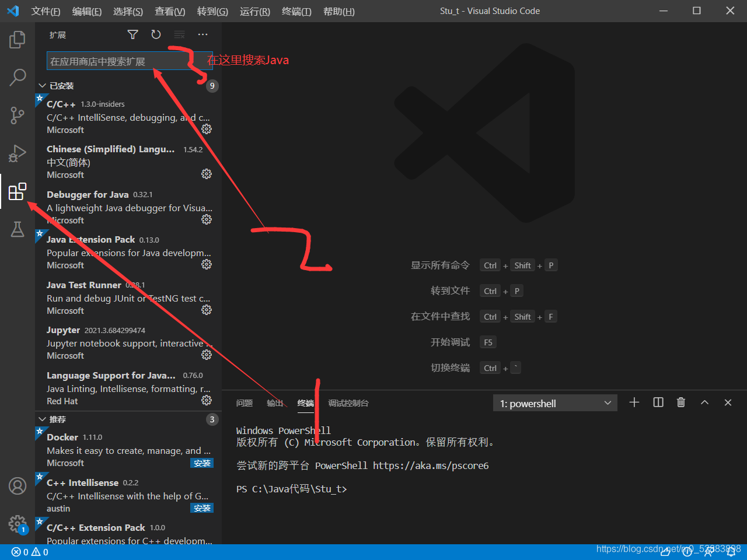Open the 查看(V) menu

point(170,11)
